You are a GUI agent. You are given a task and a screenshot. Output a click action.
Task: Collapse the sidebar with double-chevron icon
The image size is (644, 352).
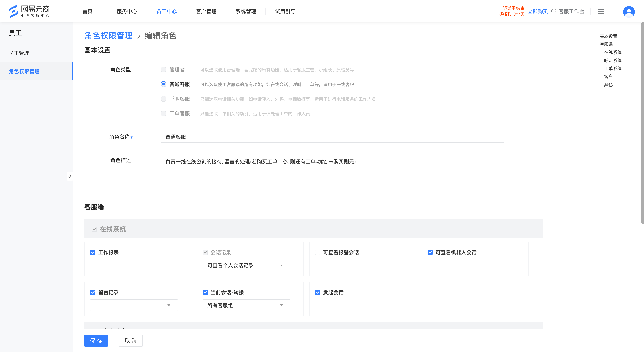[70, 176]
